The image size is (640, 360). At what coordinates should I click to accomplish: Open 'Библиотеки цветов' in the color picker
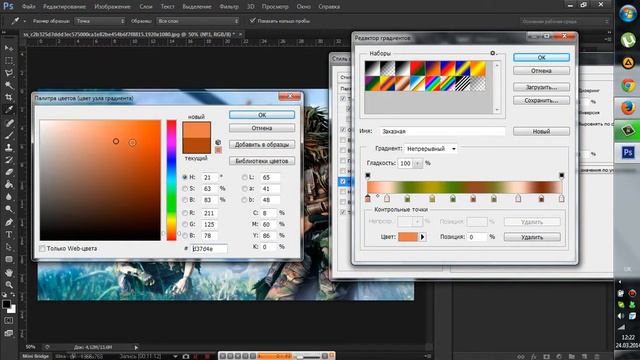click(262, 161)
